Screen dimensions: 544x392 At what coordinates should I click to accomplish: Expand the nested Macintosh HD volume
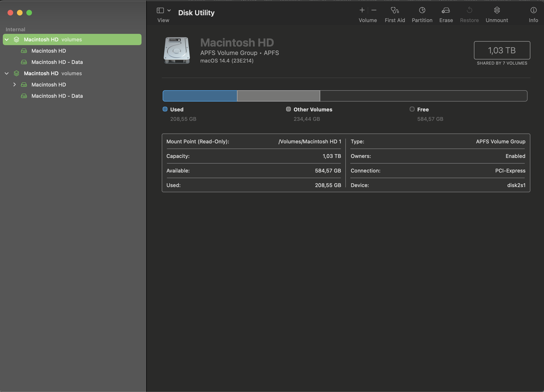14,85
